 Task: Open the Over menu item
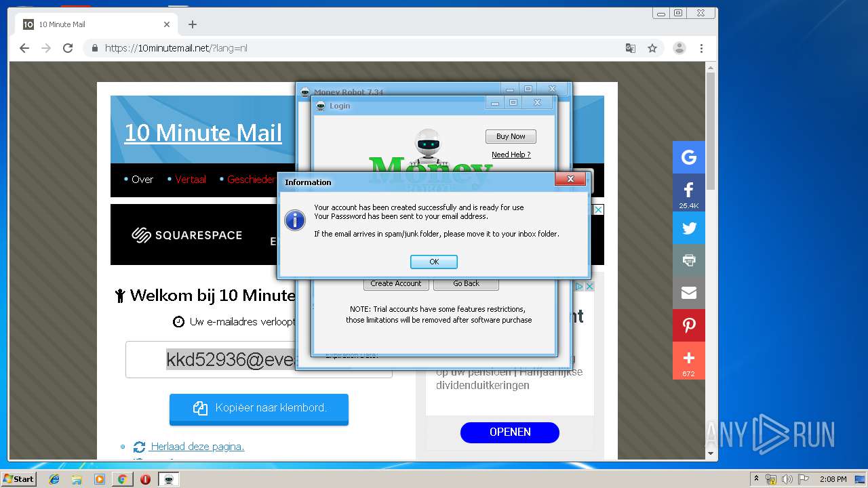coord(142,180)
